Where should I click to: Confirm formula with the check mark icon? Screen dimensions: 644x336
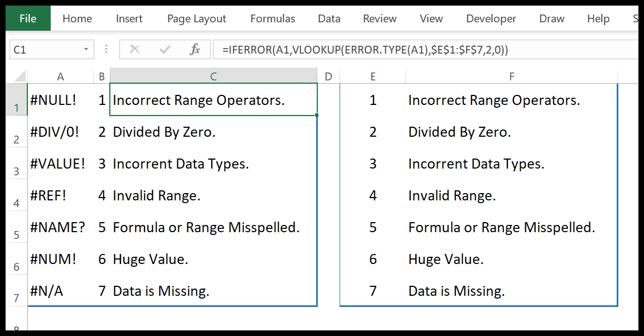[164, 49]
